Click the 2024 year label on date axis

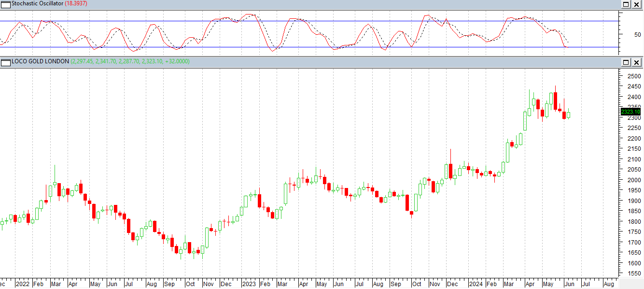(476, 284)
